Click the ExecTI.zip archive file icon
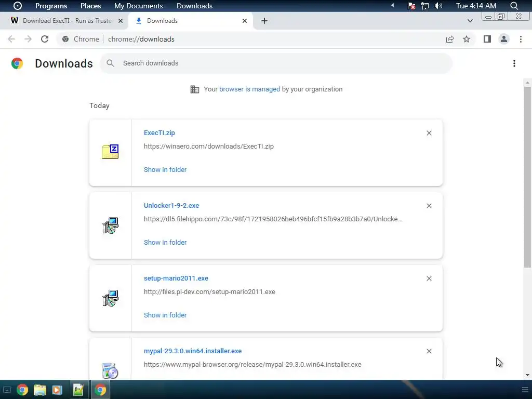The image size is (532, 399). [110, 152]
